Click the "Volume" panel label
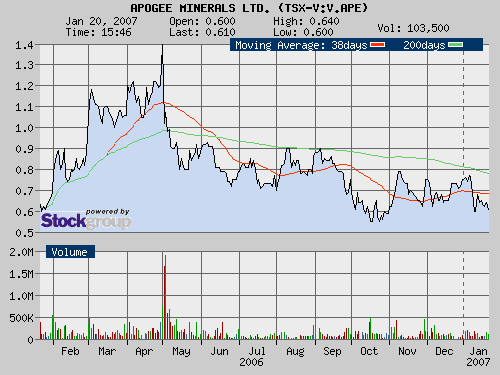The height and width of the screenshot is (375, 500). coord(70,252)
